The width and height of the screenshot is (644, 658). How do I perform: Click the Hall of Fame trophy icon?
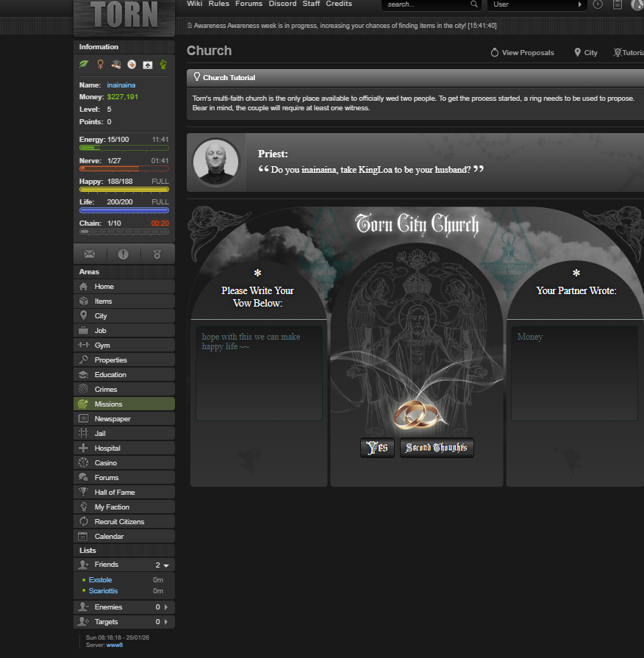click(84, 491)
